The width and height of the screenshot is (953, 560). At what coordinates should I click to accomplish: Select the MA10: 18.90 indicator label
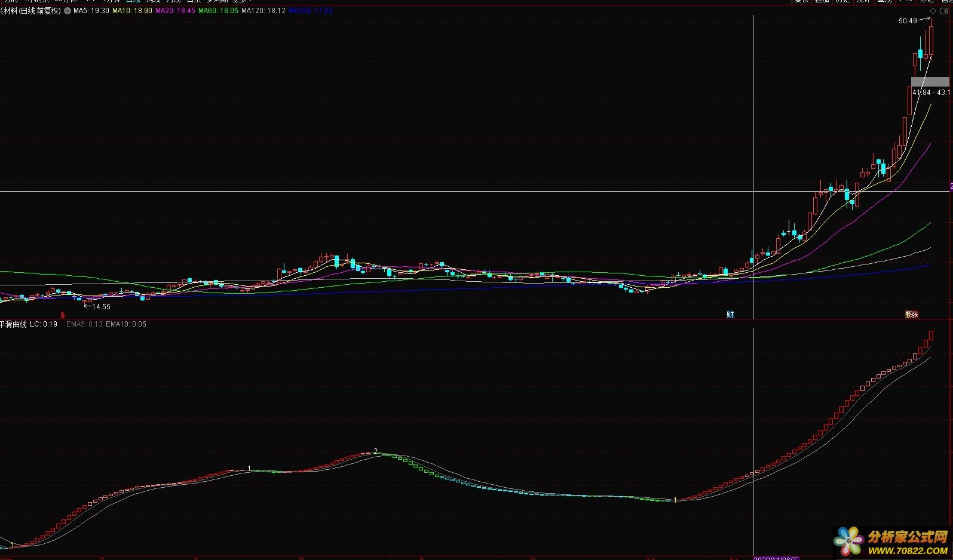132,11
